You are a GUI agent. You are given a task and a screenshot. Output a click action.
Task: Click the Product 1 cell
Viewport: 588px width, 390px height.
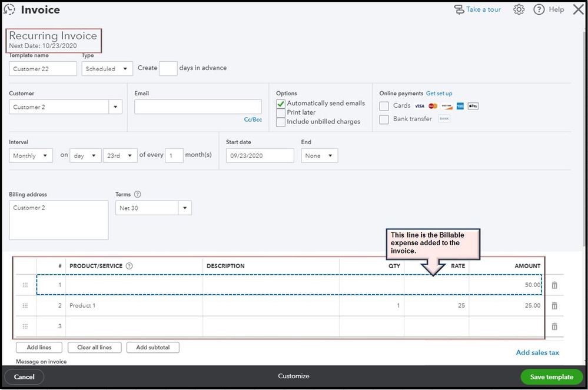tap(134, 306)
